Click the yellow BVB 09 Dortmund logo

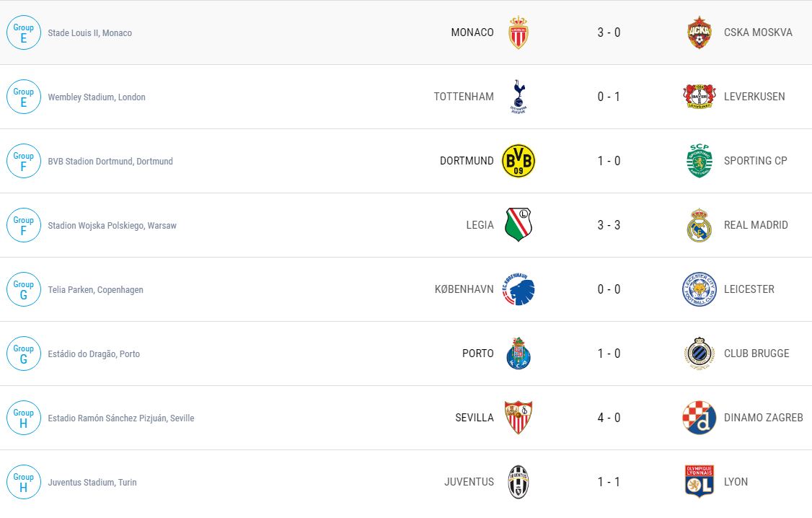point(518,161)
